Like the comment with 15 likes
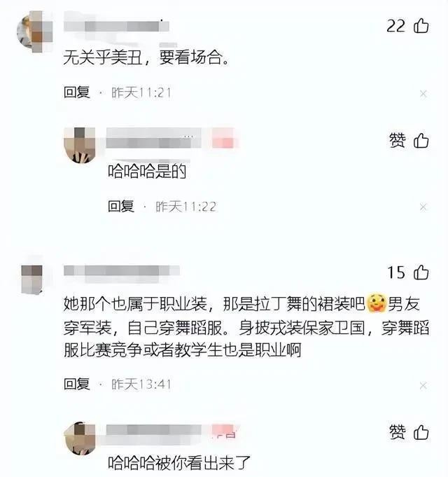Screen dimensions: 448x477 [421, 272]
